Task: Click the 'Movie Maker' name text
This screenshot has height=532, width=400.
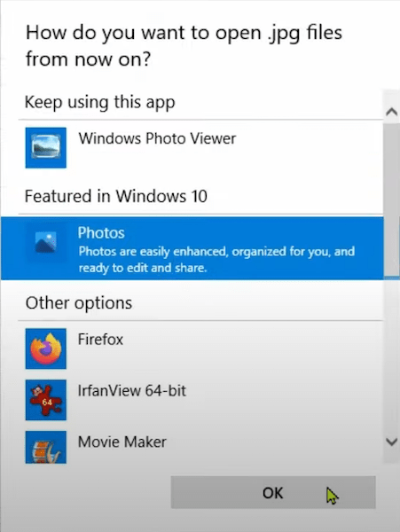Action: pos(122,442)
